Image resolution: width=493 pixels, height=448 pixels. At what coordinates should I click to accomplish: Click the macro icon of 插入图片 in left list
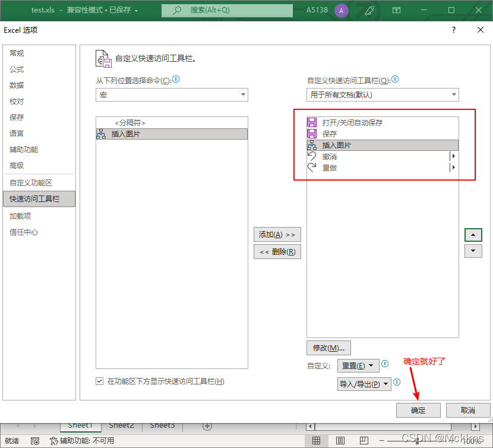click(101, 134)
